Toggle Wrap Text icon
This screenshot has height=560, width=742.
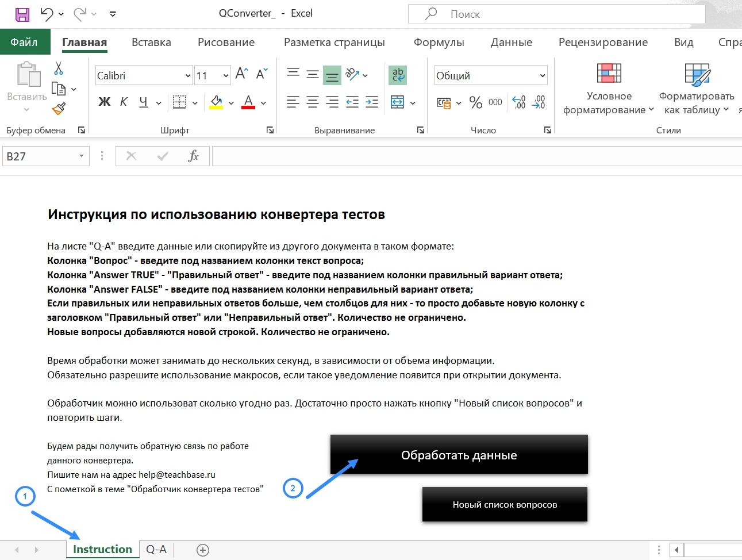[x=398, y=75]
